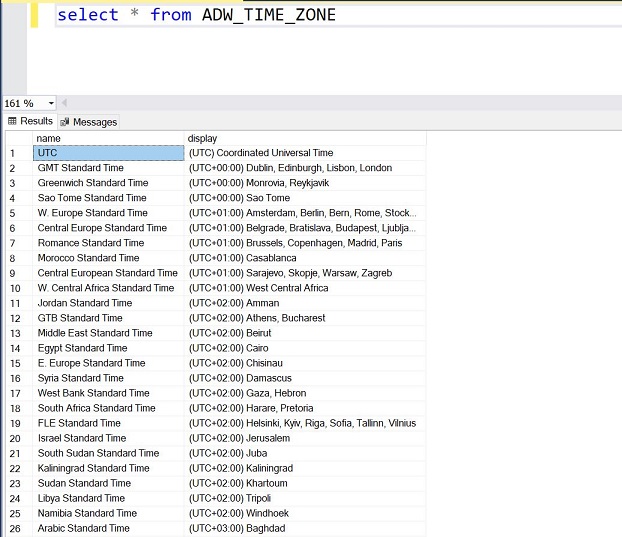Select the 'West Central Africa' display cell
The width and height of the screenshot is (622, 537).
[305, 288]
